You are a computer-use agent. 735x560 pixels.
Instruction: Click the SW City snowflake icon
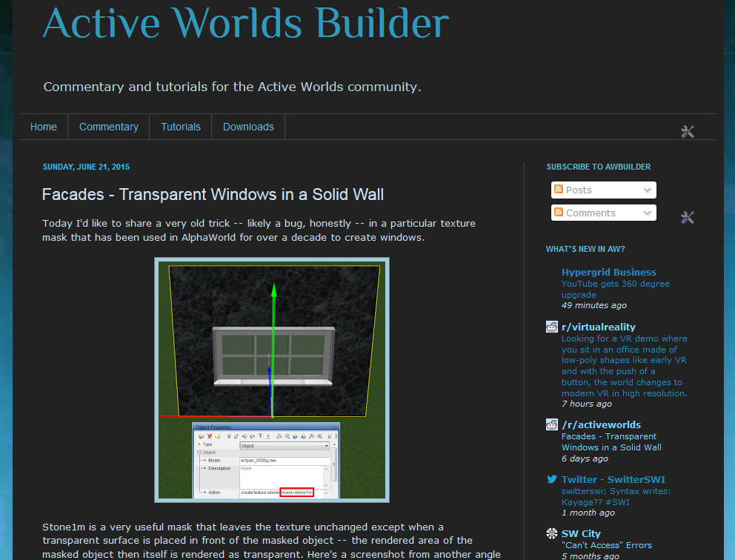pos(551,533)
